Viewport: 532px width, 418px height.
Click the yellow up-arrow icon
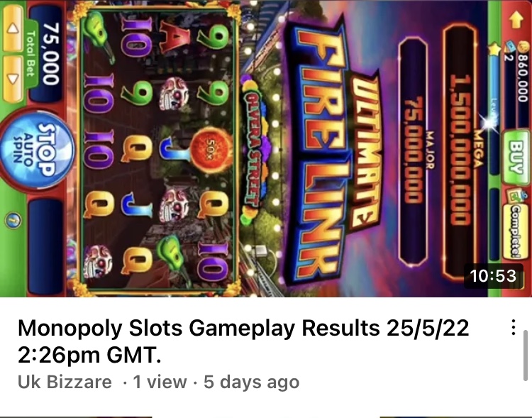click(516, 20)
